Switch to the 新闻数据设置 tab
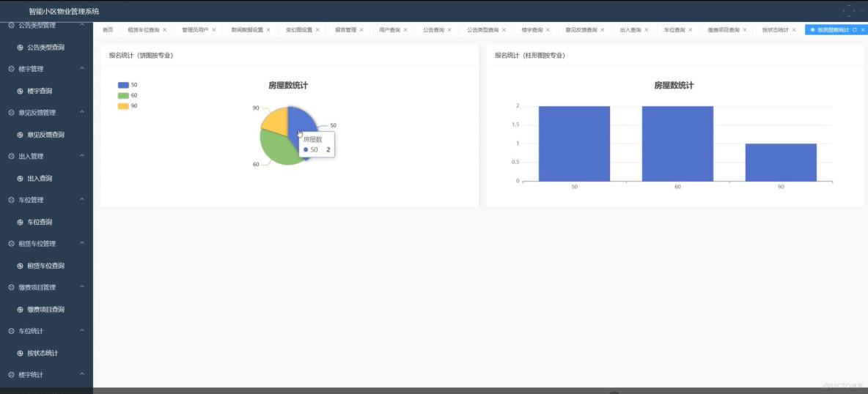868x394 pixels. (x=247, y=30)
